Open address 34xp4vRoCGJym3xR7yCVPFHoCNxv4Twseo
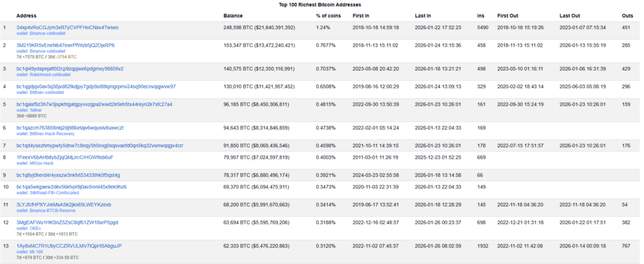The height and width of the screenshot is (264, 644). [67, 28]
